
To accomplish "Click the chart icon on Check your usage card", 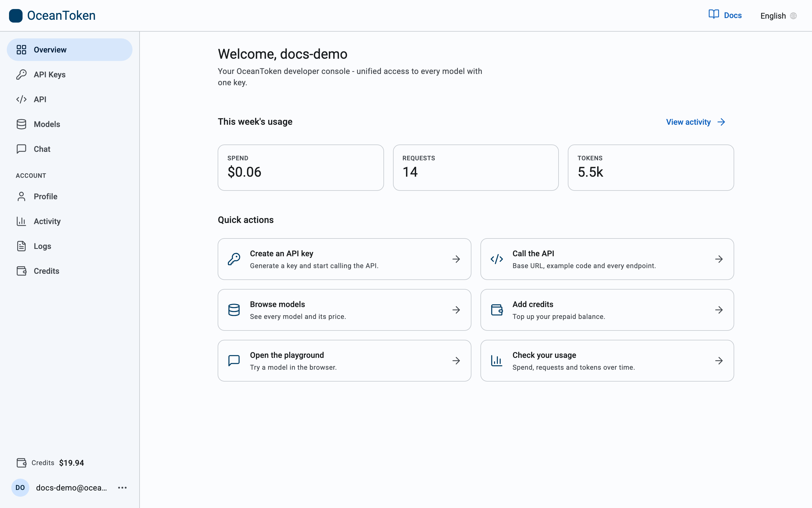I will 497,360.
